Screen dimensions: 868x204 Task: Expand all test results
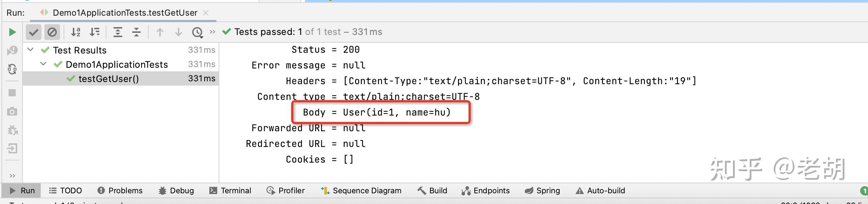(x=118, y=32)
